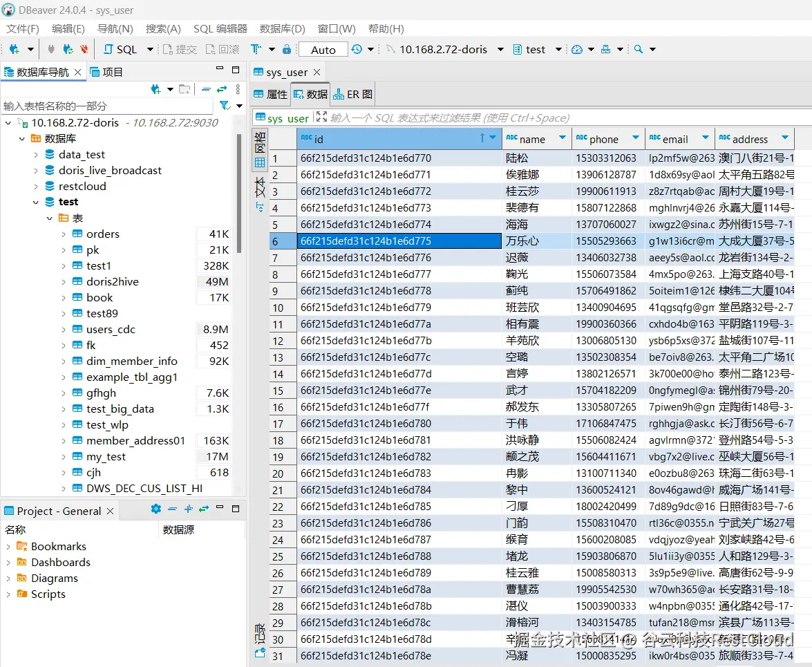
Task: Expand the Bookmarks folder
Action: [x=8, y=547]
